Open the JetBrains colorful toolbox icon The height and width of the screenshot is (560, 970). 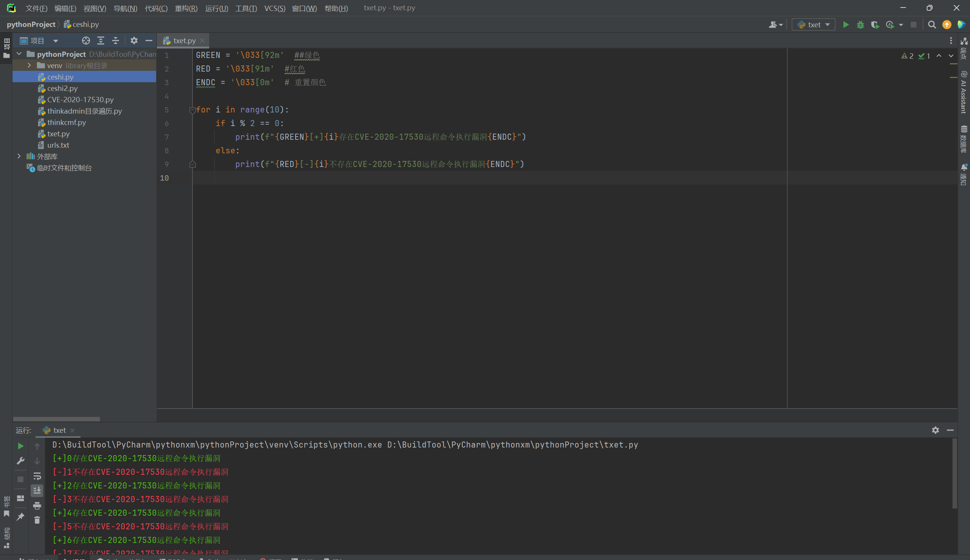961,25
